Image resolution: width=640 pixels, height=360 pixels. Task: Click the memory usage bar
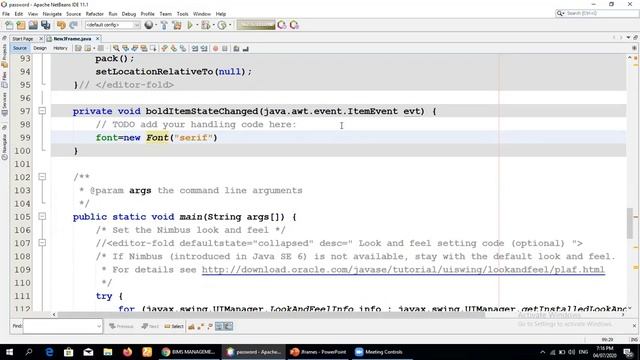click(x=256, y=25)
